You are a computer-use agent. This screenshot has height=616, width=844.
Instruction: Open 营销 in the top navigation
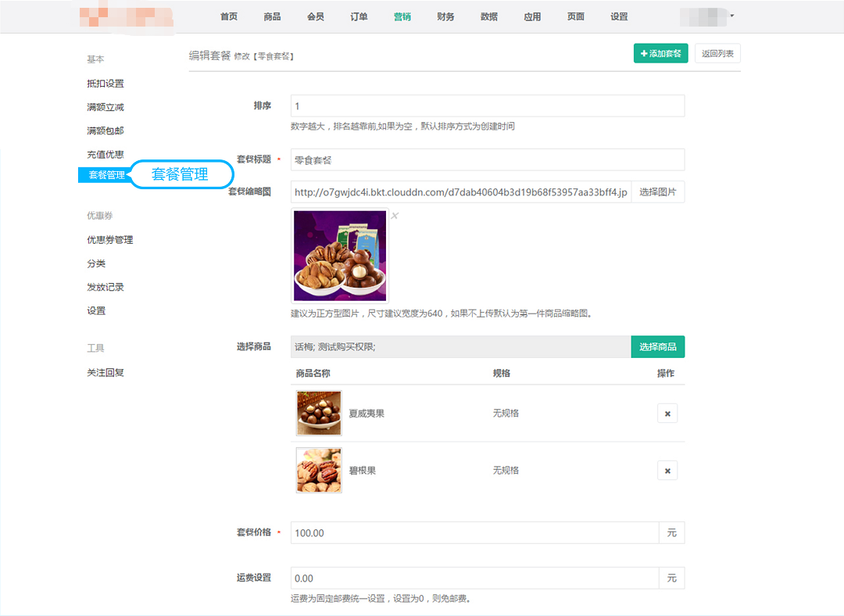click(402, 16)
